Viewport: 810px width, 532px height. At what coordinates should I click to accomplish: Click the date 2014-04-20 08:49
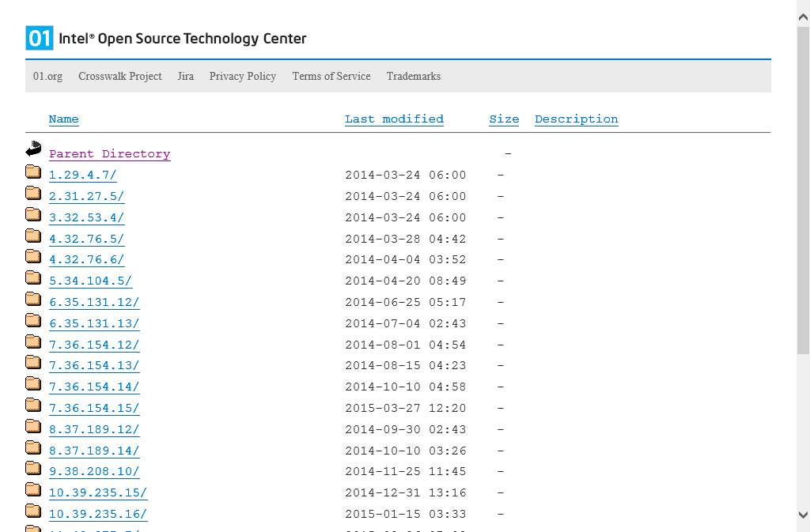(x=406, y=281)
